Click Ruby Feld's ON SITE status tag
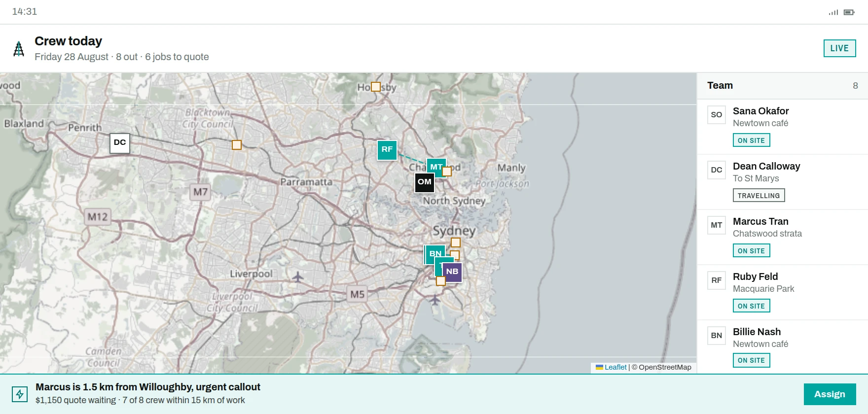Image resolution: width=868 pixels, height=414 pixels. pos(751,306)
